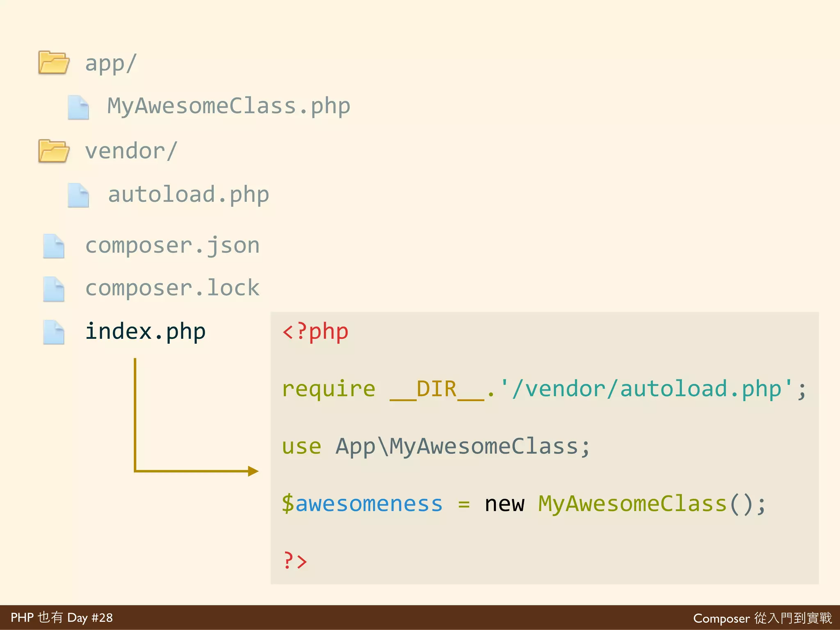Screen dimensions: 840x630
Task: Click the composer.json file icon
Action: click(x=54, y=246)
